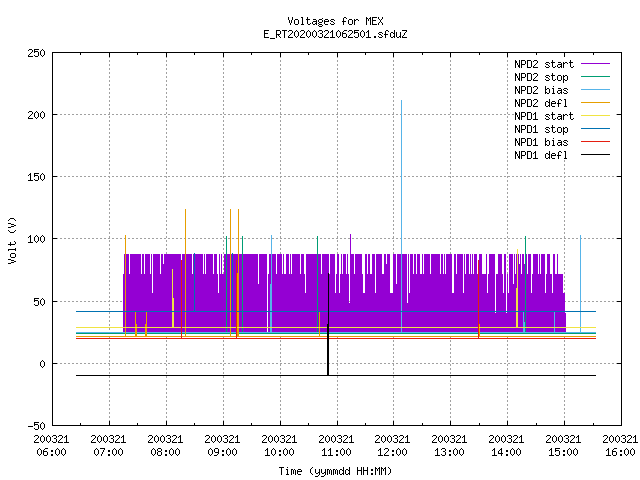Select the x-axis tick '200321 10:00'
Screen dimensions: 640x480
tap(280, 446)
